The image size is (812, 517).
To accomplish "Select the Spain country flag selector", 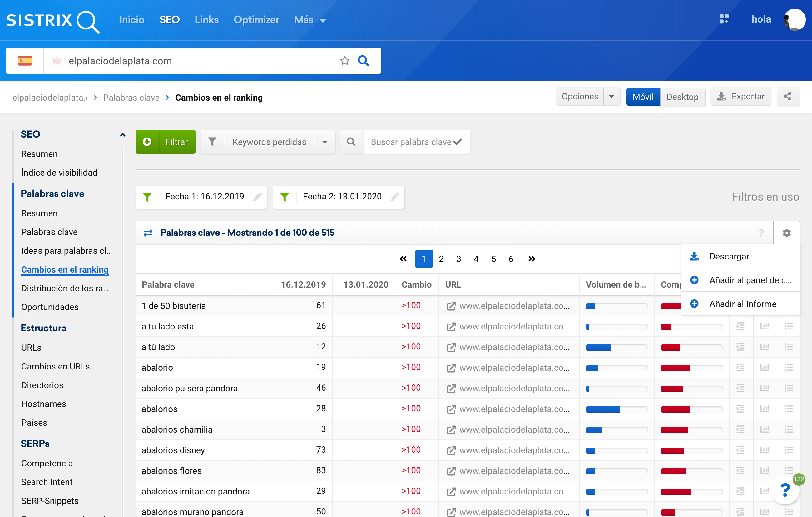I will click(25, 61).
